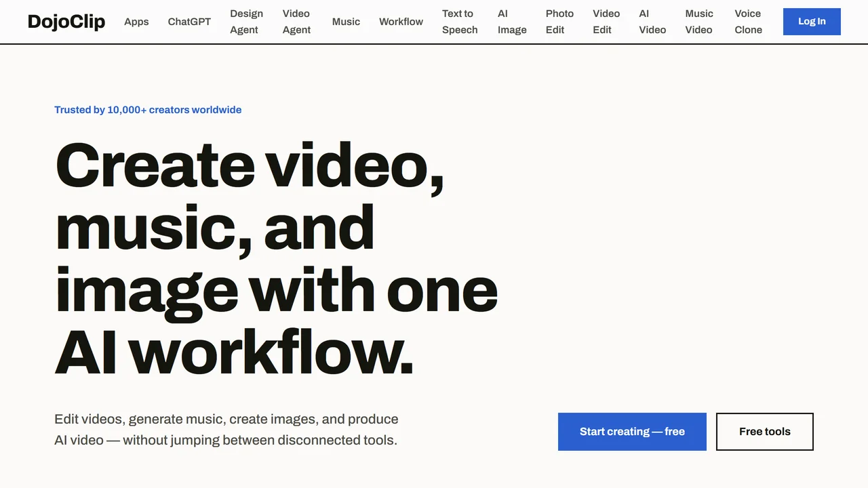Screen dimensions: 868x488
Task: Click the Log In button
Action: pyautogui.click(x=812, y=22)
